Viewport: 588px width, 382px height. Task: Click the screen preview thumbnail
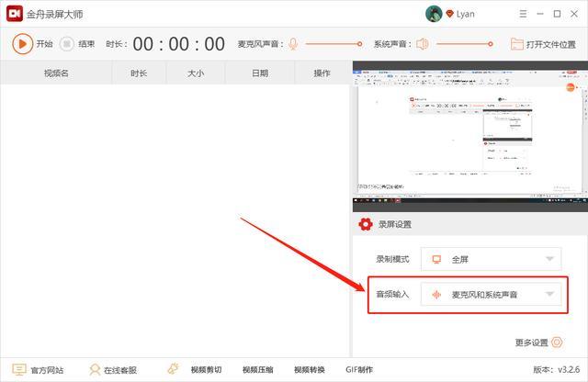(x=470, y=137)
